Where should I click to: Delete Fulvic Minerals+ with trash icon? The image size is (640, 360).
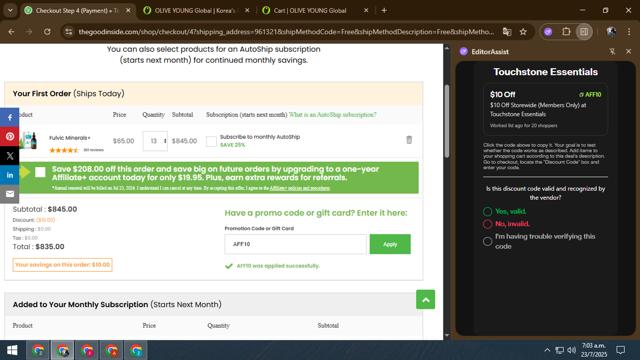(409, 140)
